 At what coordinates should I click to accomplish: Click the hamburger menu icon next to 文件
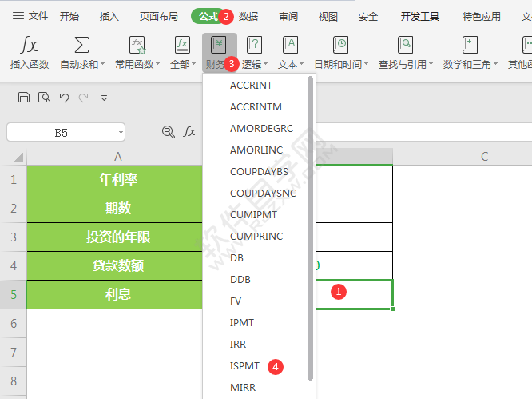pyautogui.click(x=18, y=16)
